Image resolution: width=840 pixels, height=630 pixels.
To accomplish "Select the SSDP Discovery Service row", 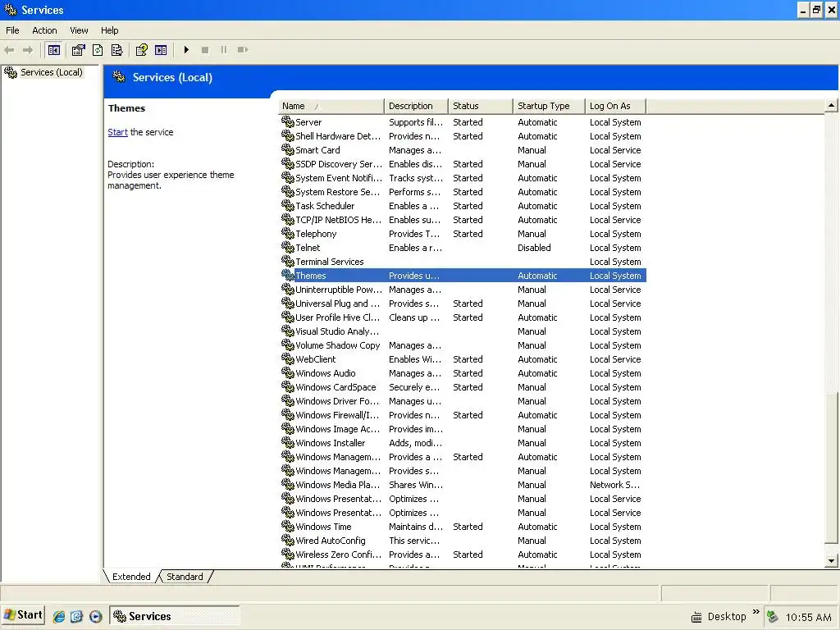I will [463, 164].
